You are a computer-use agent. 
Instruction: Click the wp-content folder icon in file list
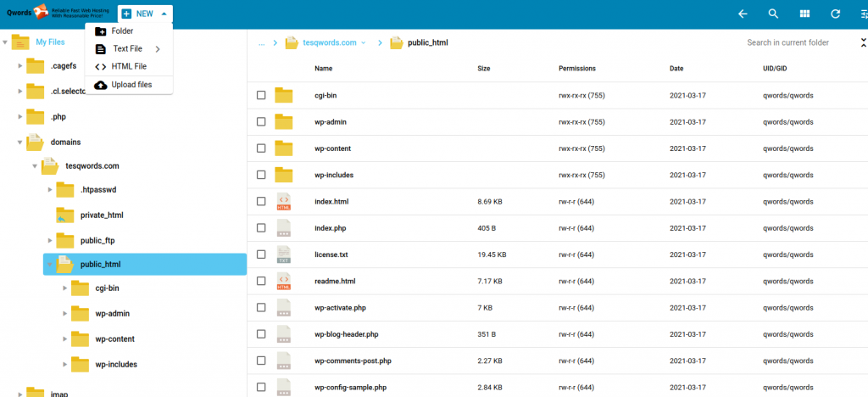pyautogui.click(x=283, y=148)
